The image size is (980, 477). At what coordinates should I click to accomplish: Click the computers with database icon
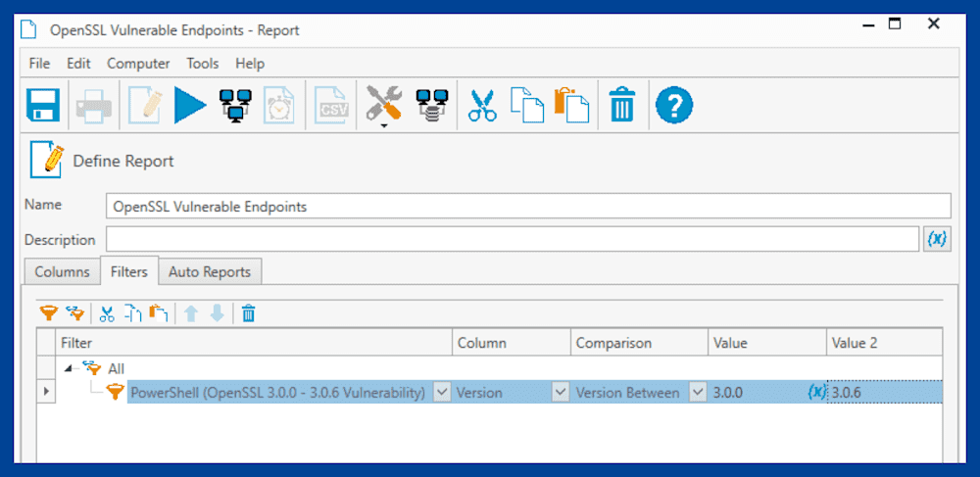(x=432, y=105)
